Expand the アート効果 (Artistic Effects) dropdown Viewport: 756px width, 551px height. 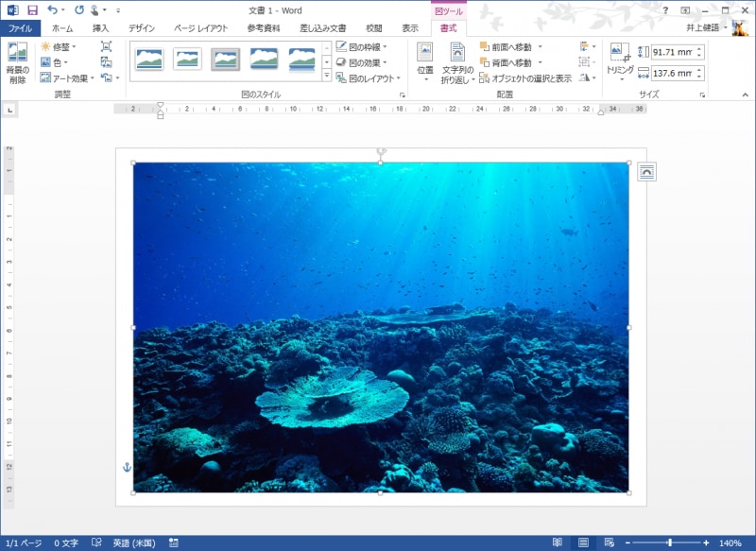(68, 78)
